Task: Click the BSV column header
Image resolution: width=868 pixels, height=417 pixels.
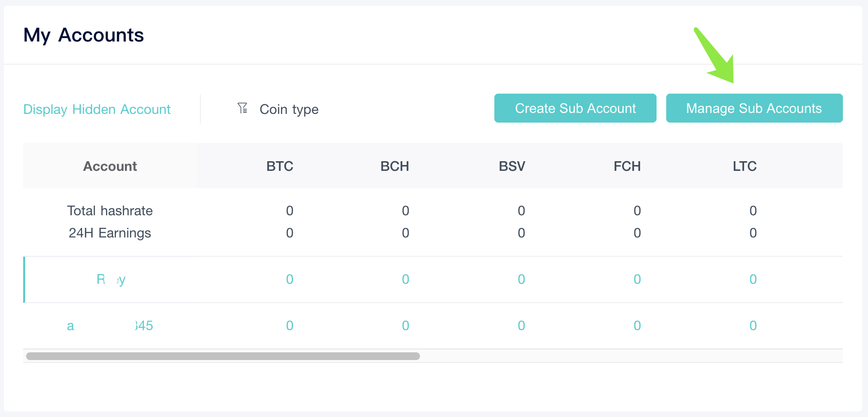Action: (512, 166)
